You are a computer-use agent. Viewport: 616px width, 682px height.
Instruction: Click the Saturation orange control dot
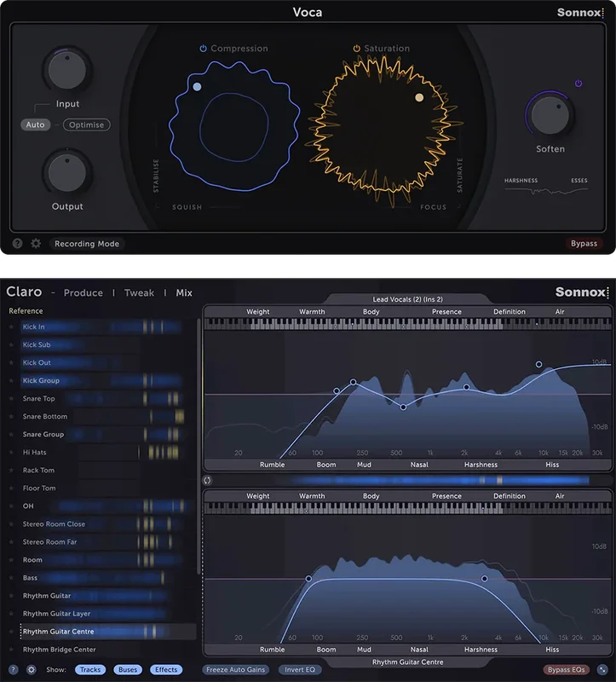419,97
